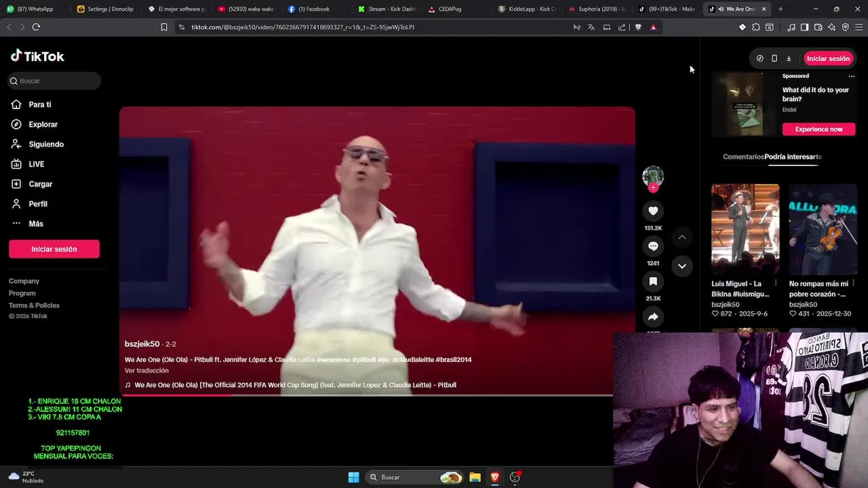The height and width of the screenshot is (488, 868).
Task: Switch to Stream - Kick Dashboard tab
Action: tap(388, 9)
